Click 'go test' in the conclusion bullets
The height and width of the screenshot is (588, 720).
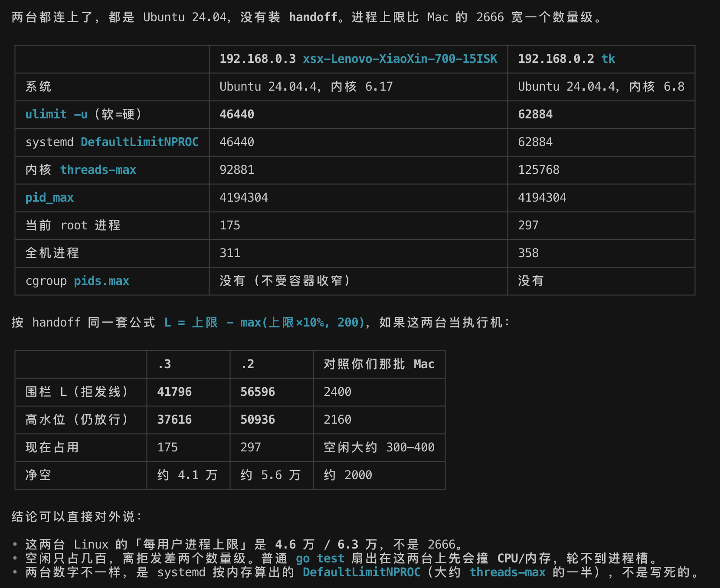click(320, 559)
